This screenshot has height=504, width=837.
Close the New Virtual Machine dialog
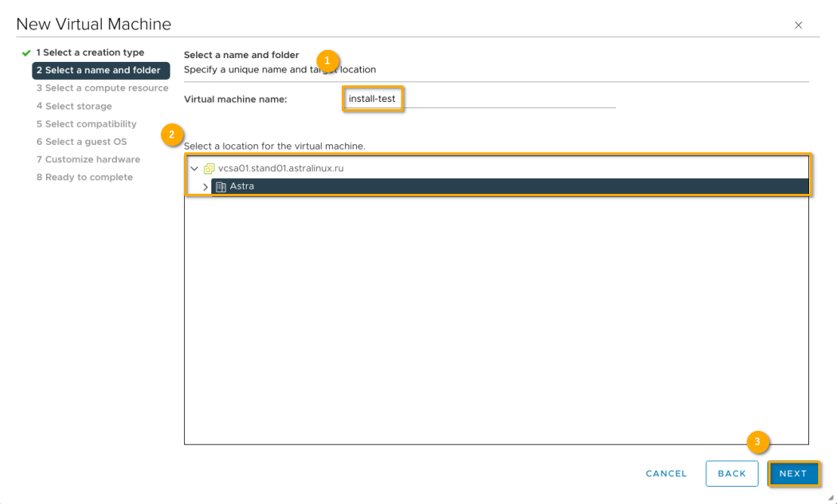799,25
